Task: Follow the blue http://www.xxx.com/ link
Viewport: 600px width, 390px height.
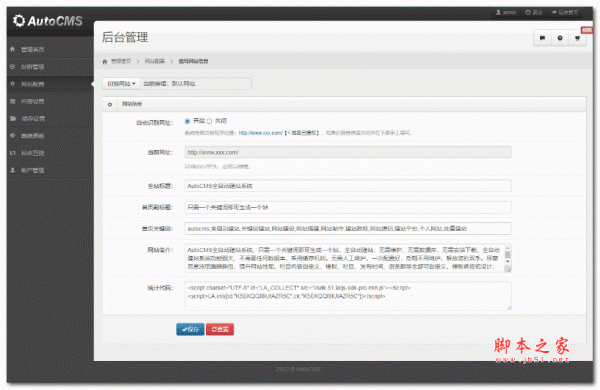Action: point(261,133)
